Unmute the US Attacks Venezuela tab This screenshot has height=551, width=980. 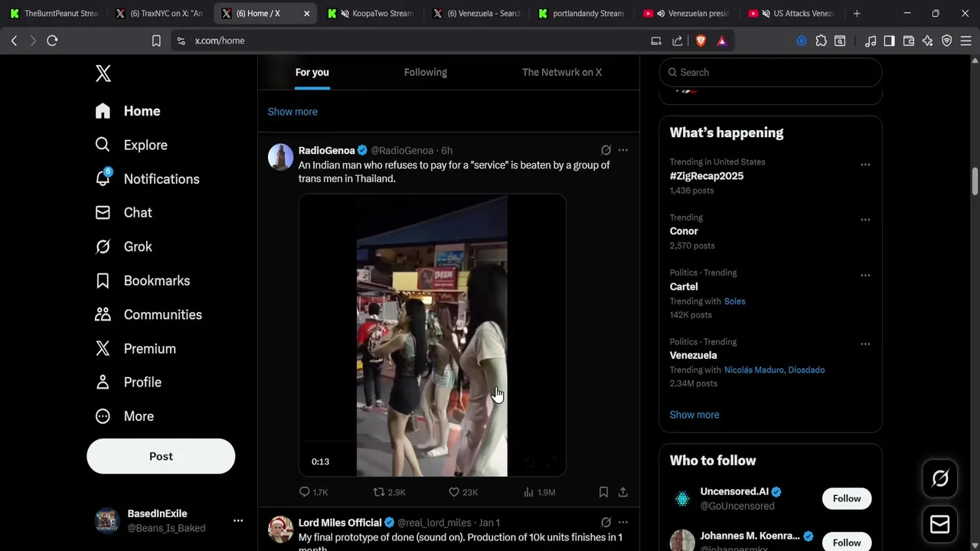coord(766,13)
